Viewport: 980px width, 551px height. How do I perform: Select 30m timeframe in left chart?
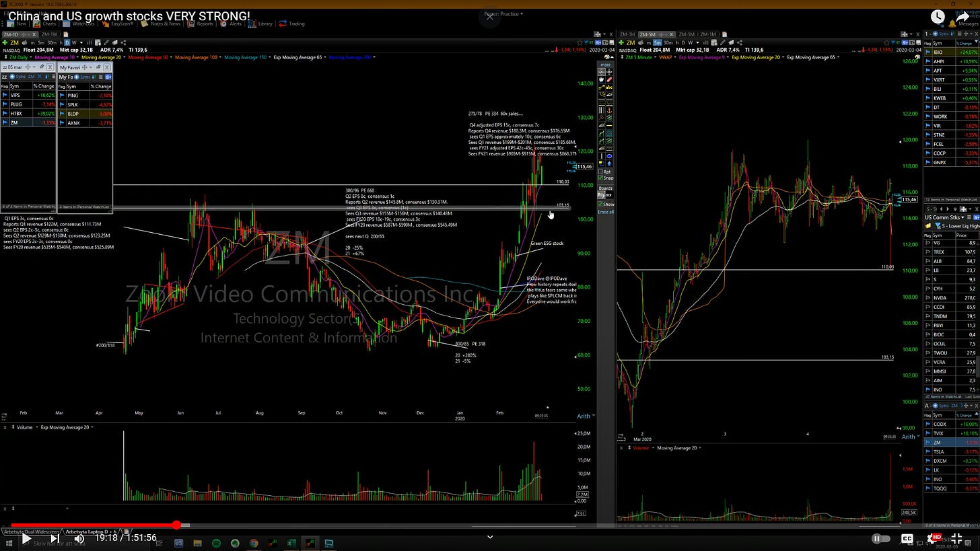point(52,42)
